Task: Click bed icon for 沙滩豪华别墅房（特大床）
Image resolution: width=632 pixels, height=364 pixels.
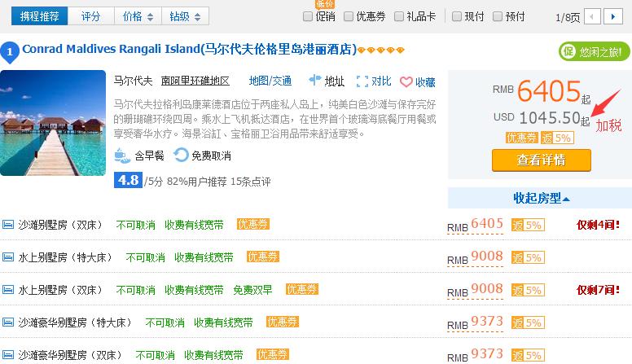Action: (x=8, y=322)
